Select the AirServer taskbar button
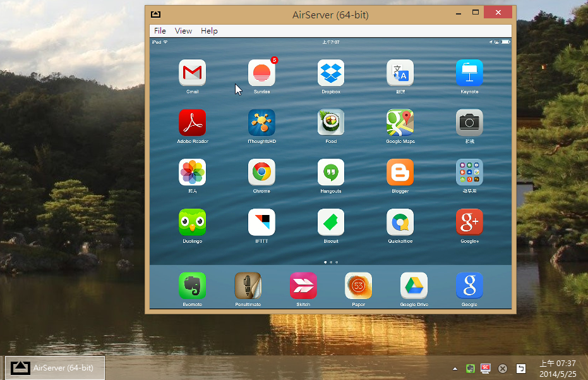588x380 pixels. point(55,368)
